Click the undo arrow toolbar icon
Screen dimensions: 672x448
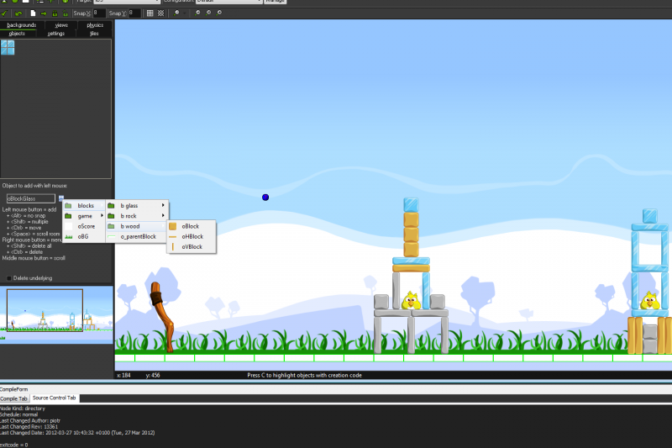pos(19,13)
